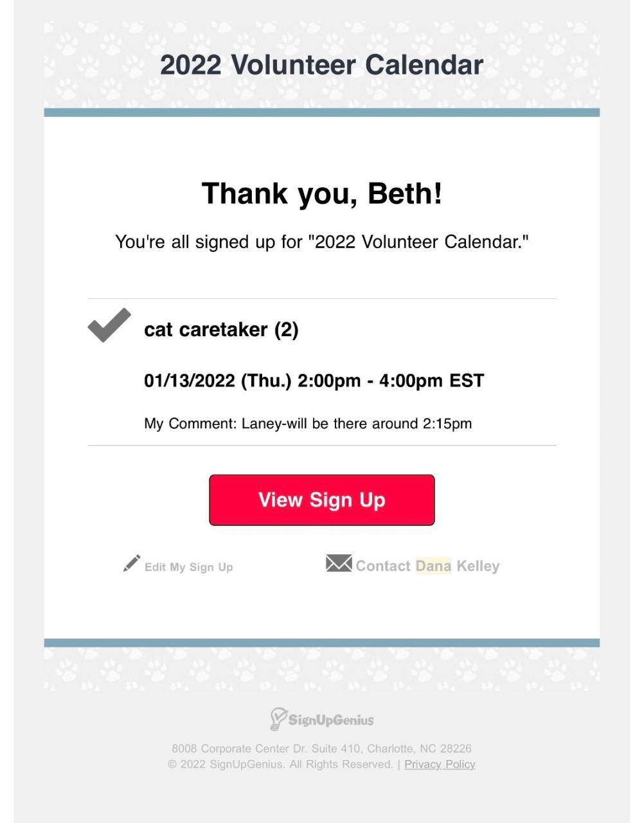The image size is (644, 823).
Task: Select the cat caretaker (2) slot title
Action: [221, 330]
